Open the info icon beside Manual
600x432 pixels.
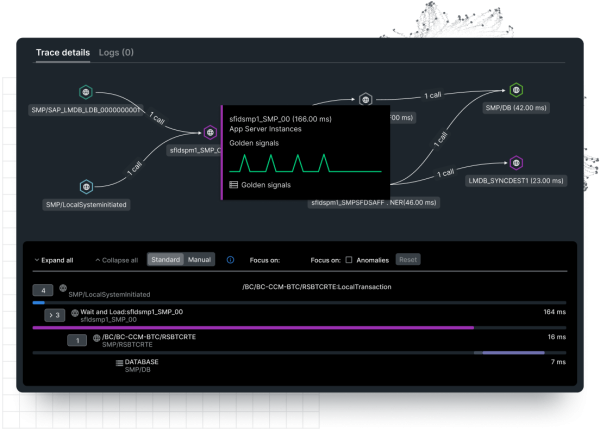[230, 260]
